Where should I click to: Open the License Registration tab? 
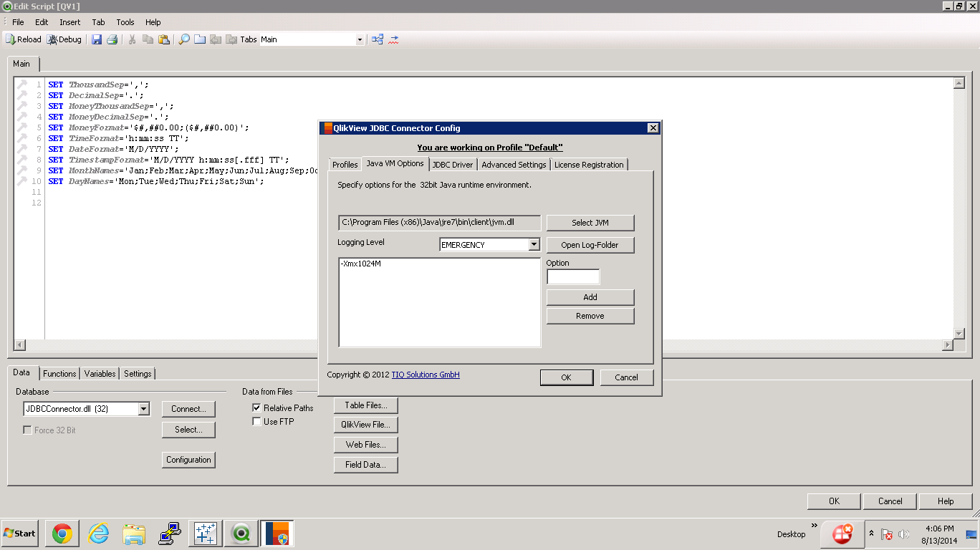pyautogui.click(x=589, y=165)
